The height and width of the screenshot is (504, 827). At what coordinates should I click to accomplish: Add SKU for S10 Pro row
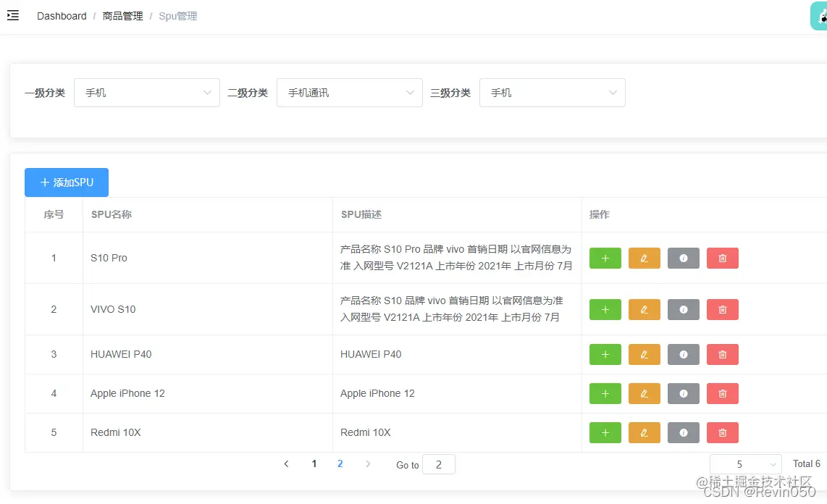[605, 259]
